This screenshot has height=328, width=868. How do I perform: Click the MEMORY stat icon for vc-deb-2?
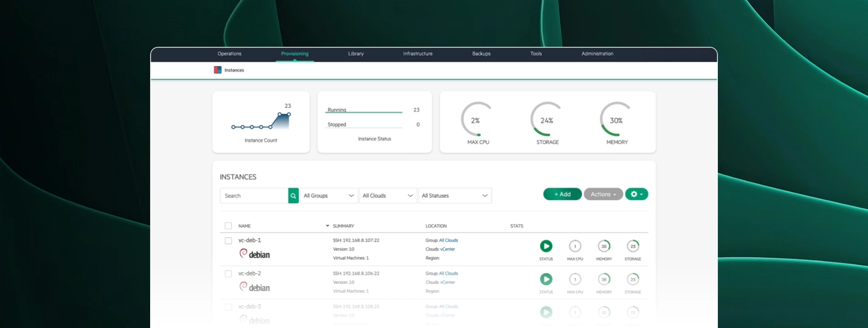(604, 280)
